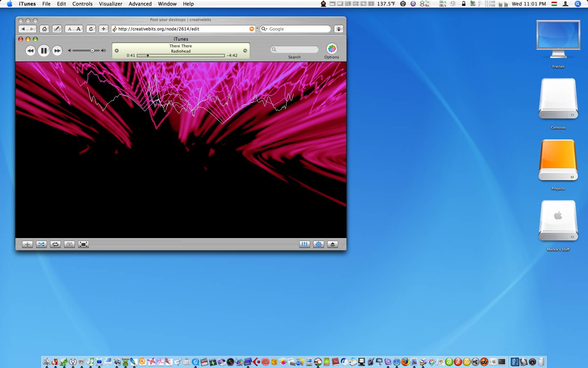Open the Controls menu
Viewport: 588px width, 368px height.
tap(83, 4)
